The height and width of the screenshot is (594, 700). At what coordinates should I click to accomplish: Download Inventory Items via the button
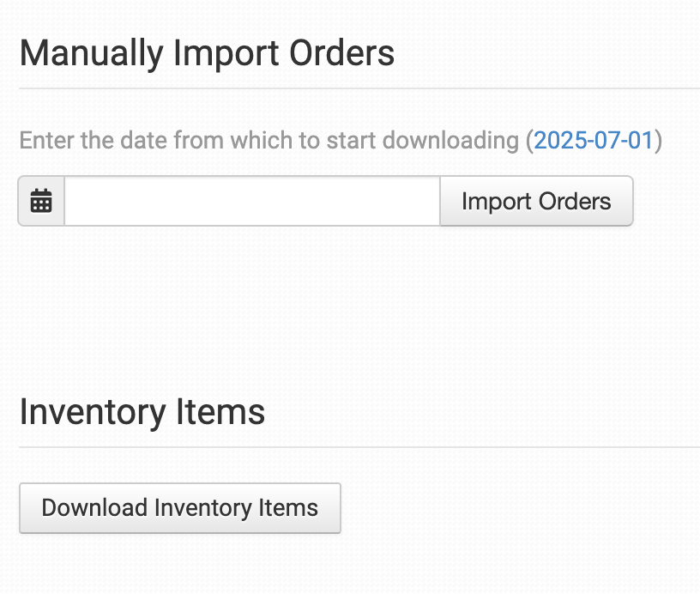click(x=180, y=508)
